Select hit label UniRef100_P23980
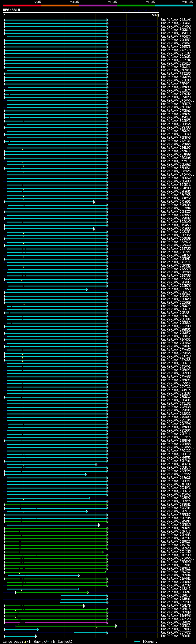The width and height of the screenshot is (196, 644). tap(176, 431)
